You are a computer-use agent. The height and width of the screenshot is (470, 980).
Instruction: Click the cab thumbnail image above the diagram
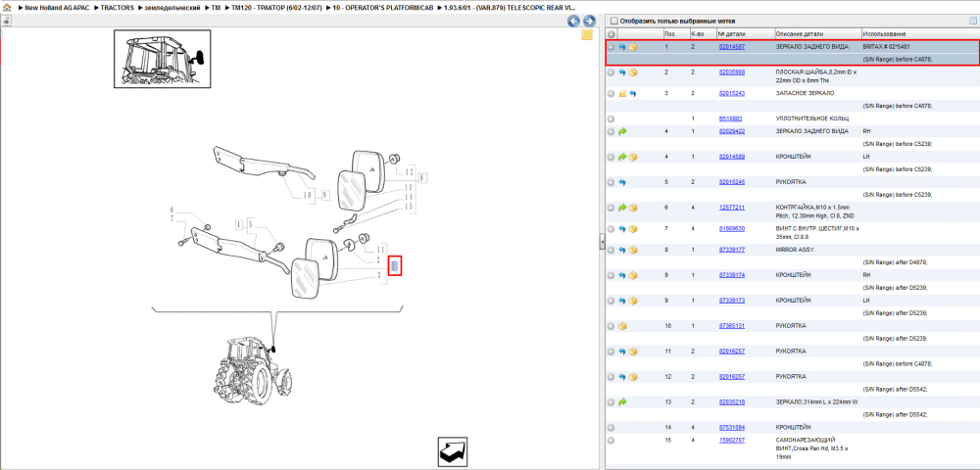point(162,58)
